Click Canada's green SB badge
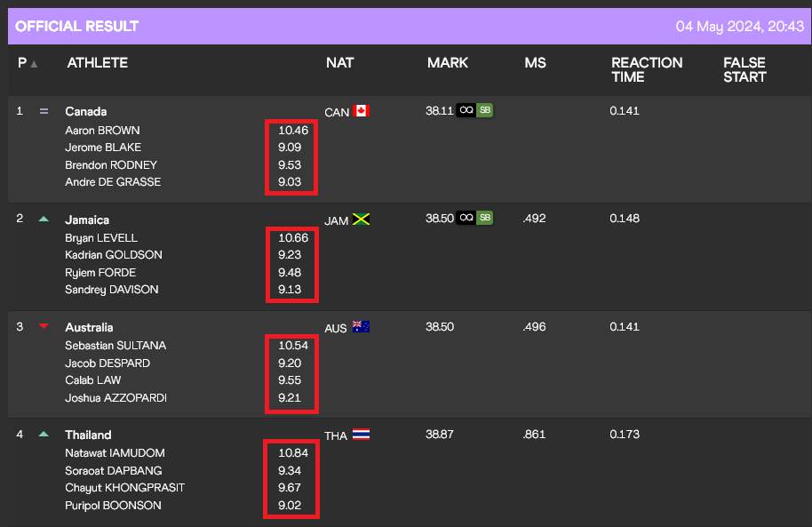 tap(484, 111)
